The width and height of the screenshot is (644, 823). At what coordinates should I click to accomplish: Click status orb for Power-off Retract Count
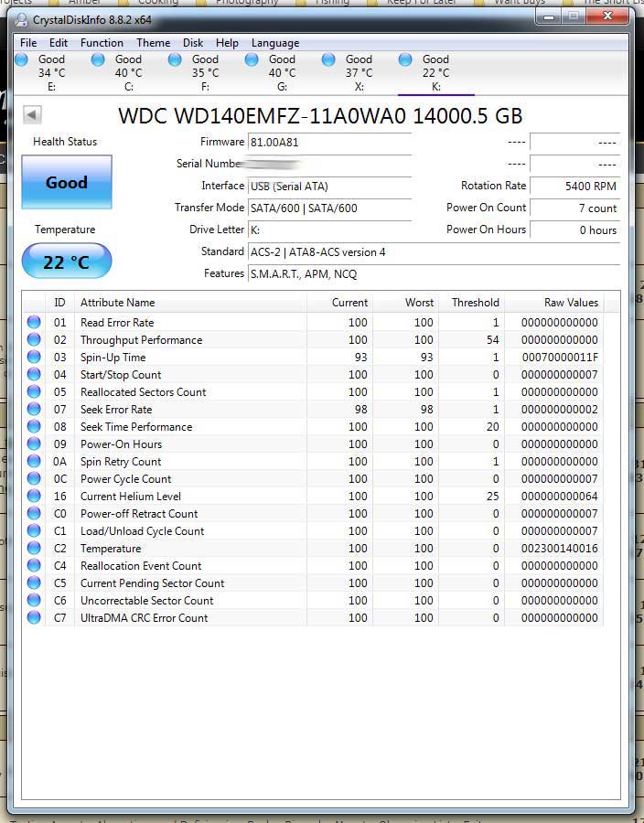click(34, 513)
